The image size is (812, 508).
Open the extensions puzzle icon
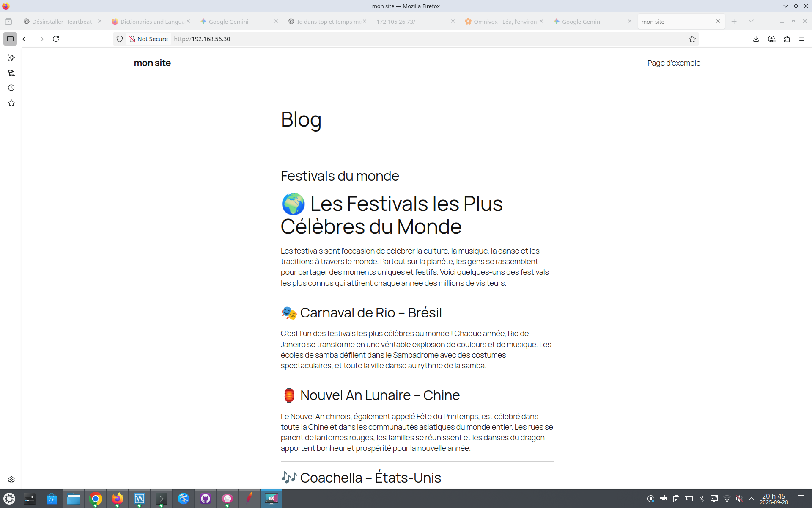(787, 39)
